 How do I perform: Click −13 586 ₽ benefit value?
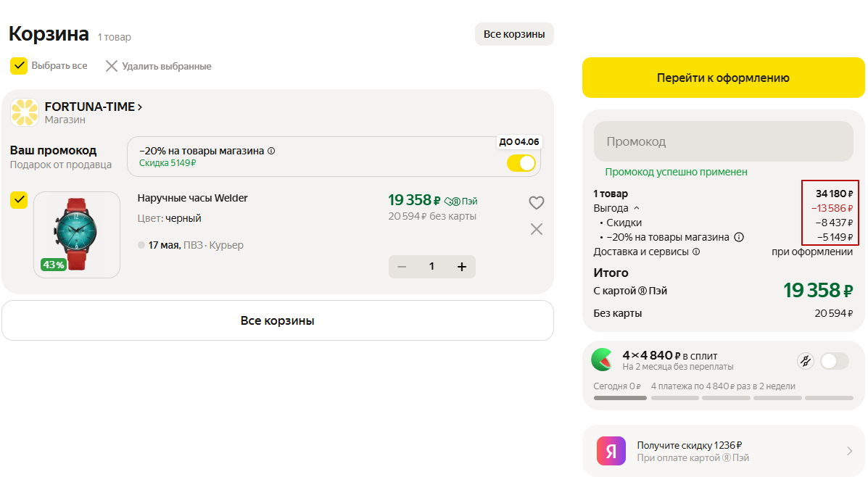[x=832, y=209]
